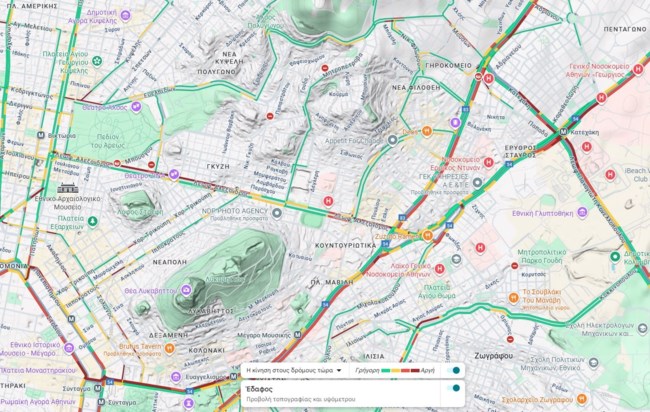
Task: Click the ΓΗΡΟΚΟΜΕΙΟ area label
Action: click(448, 65)
